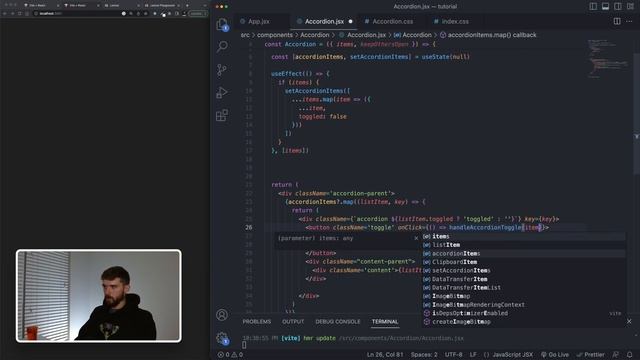Click the components breadcrumb
The image size is (640, 360).
(275, 35)
